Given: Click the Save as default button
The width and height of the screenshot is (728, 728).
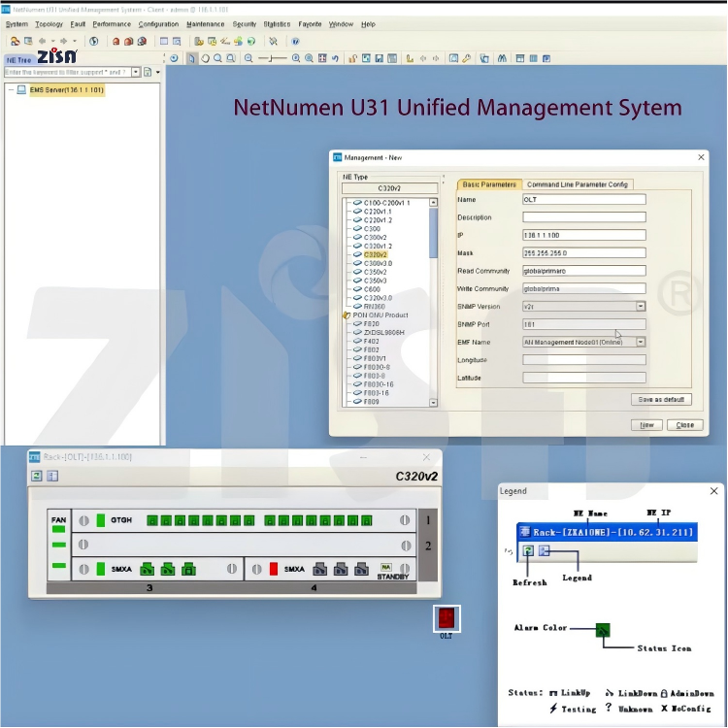Looking at the screenshot, I should 661,399.
